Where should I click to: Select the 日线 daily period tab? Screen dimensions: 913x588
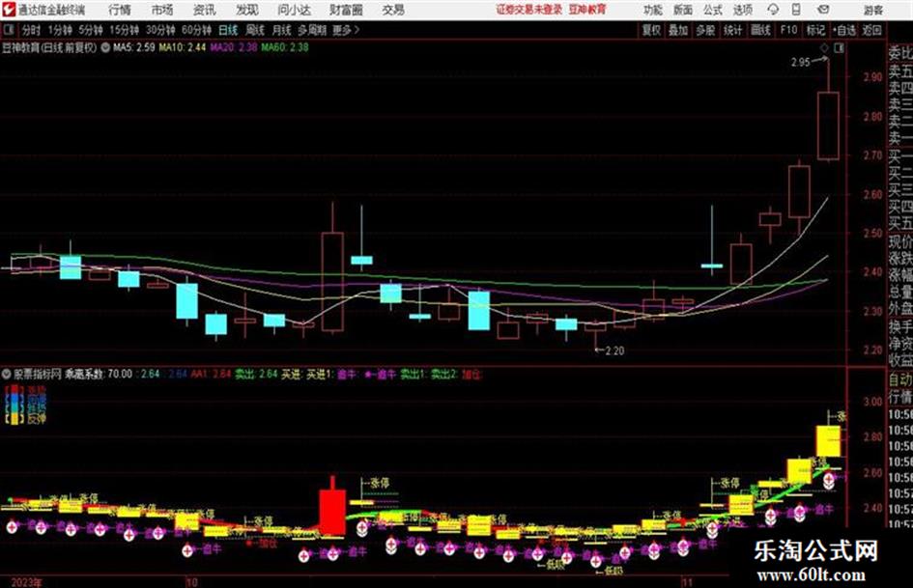pos(228,30)
